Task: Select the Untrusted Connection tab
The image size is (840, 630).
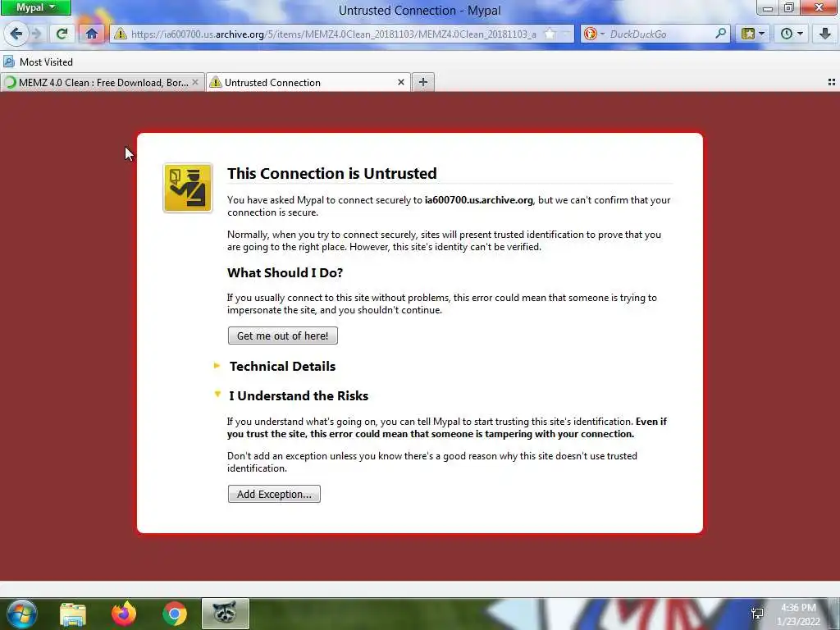Action: (x=308, y=83)
